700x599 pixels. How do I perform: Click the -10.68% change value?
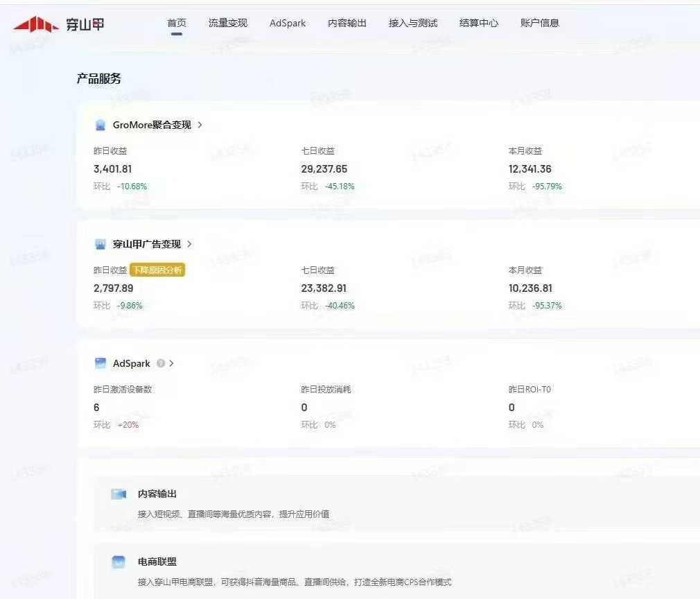click(132, 186)
